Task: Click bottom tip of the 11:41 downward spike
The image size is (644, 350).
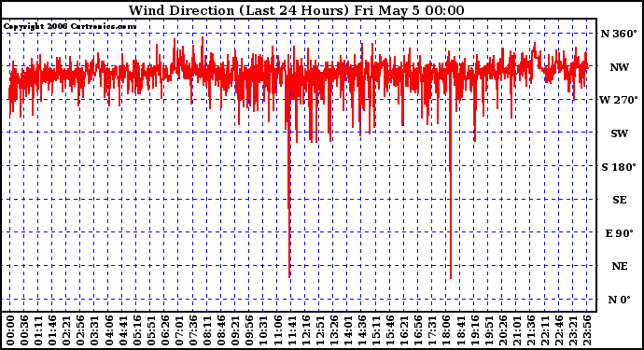Action: tap(289, 277)
